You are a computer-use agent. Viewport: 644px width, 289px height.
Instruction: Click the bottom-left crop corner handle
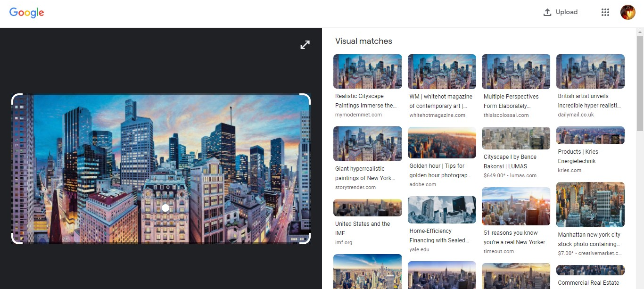pos(17,239)
